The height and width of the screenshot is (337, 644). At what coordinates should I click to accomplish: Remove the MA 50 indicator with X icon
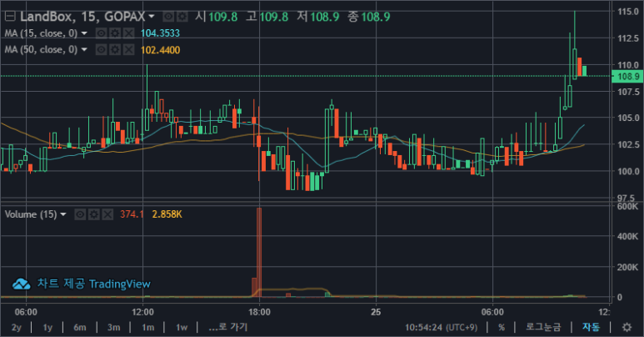[127, 50]
